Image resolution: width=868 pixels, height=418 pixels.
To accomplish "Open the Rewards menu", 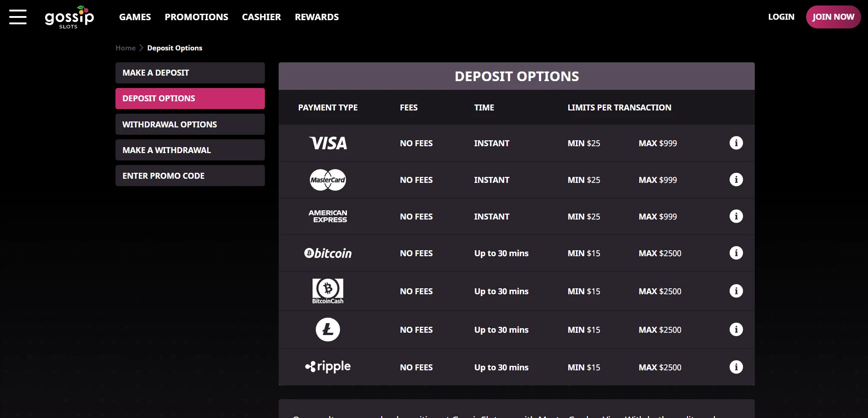I will [317, 17].
